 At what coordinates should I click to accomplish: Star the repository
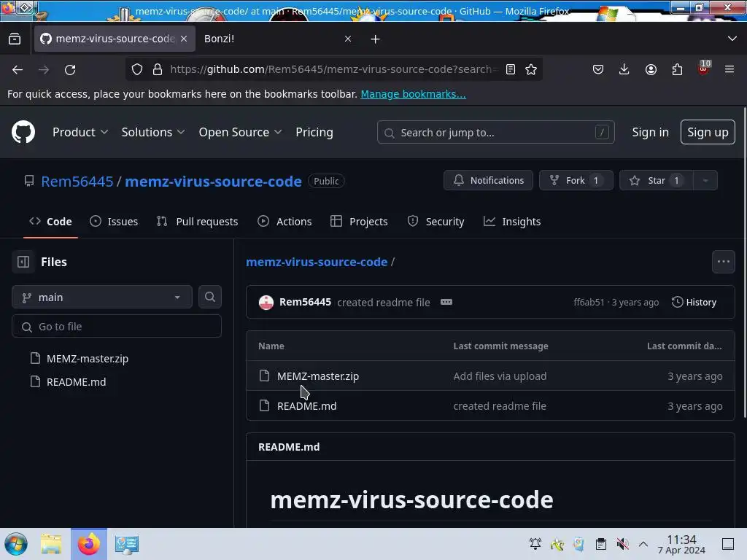656,181
